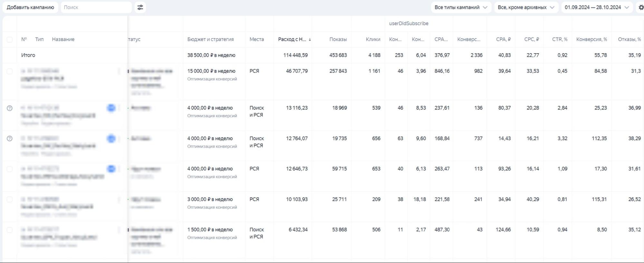
Task: Check the 15 000,00 ₽ campaign row checkbox
Action: coord(10,71)
